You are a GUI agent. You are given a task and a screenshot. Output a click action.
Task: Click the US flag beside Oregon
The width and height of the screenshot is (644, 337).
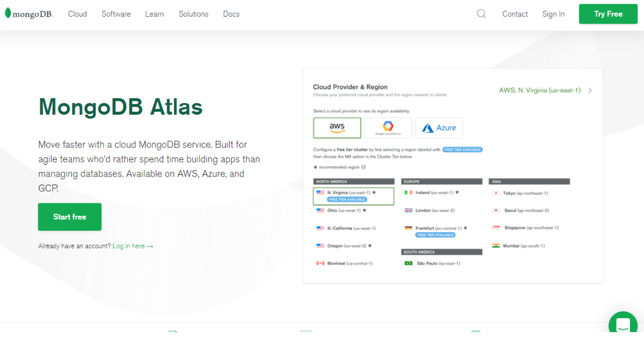coord(320,246)
